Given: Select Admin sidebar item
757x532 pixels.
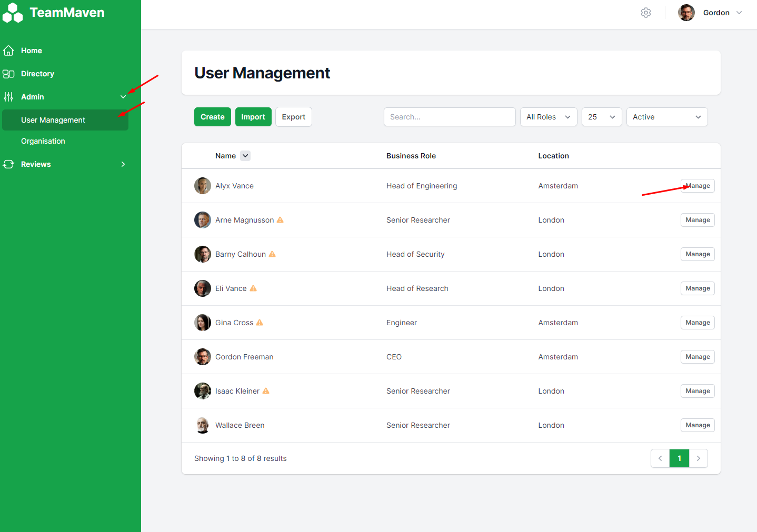Looking at the screenshot, I should tap(33, 97).
